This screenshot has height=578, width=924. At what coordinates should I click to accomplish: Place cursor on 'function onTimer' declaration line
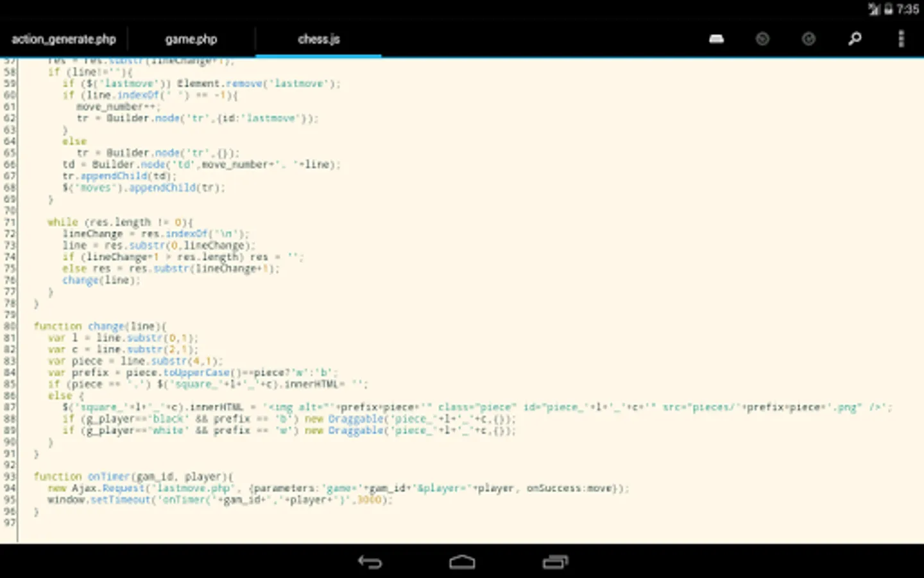(x=133, y=477)
